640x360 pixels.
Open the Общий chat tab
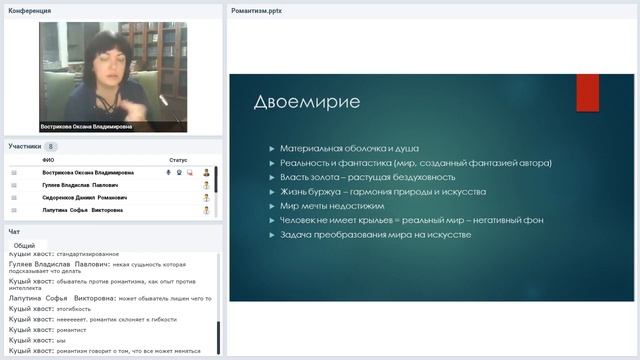tap(24, 246)
